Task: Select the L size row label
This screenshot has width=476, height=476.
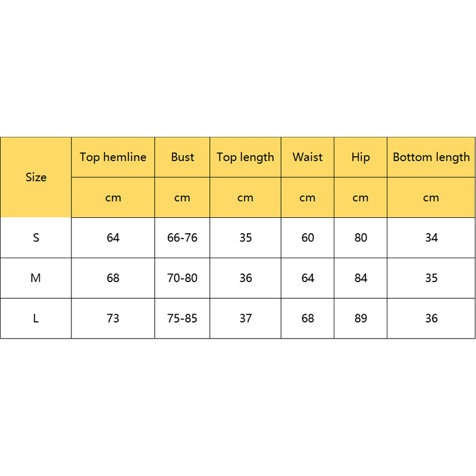Action: (36, 318)
